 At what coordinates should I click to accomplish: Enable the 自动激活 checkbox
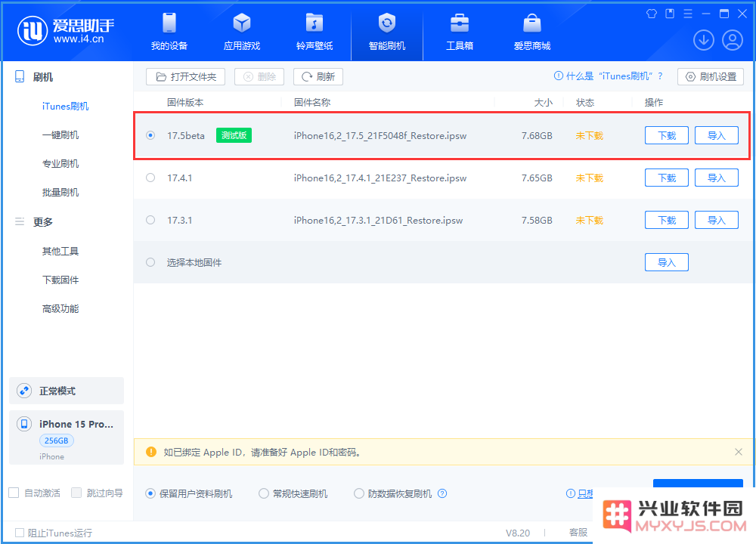tap(14, 493)
